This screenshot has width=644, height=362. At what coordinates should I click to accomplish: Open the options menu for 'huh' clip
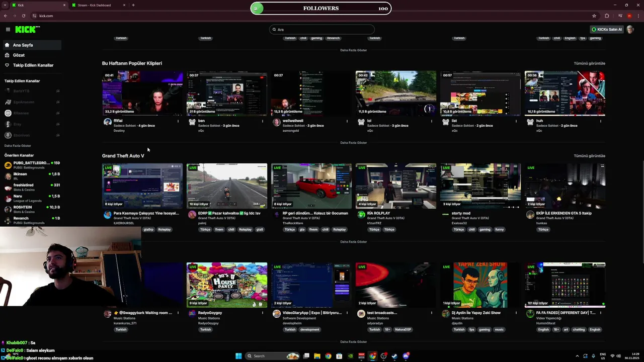pos(600,121)
